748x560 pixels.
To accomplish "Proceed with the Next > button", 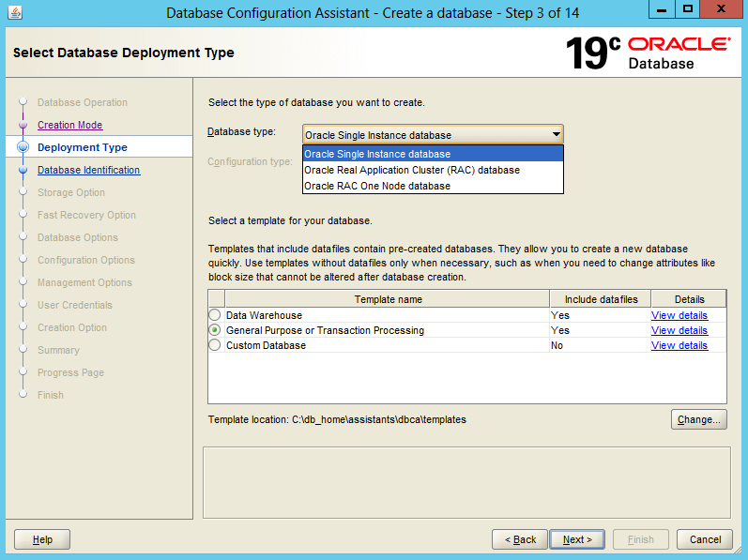I will [x=577, y=539].
